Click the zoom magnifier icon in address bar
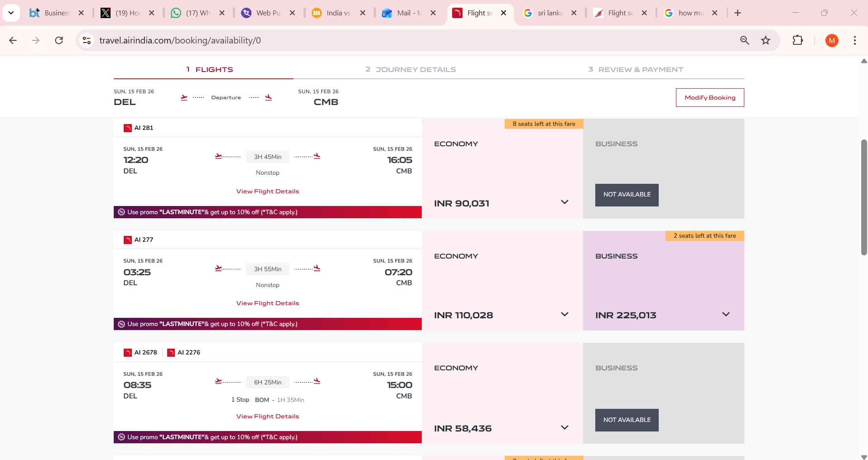The width and height of the screenshot is (868, 460). pyautogui.click(x=744, y=40)
